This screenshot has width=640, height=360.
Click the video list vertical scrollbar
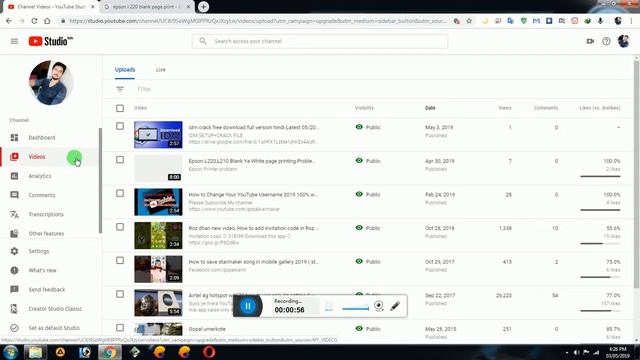pos(636,173)
